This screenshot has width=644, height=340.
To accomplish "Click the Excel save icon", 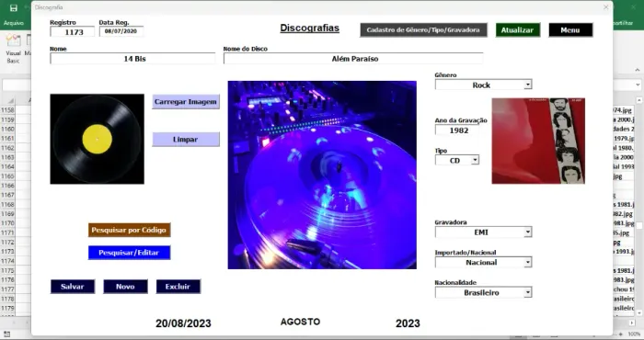I will pos(13,7).
